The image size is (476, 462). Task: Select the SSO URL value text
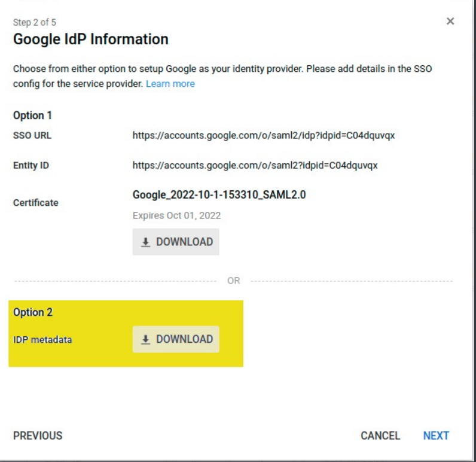pyautogui.click(x=264, y=135)
